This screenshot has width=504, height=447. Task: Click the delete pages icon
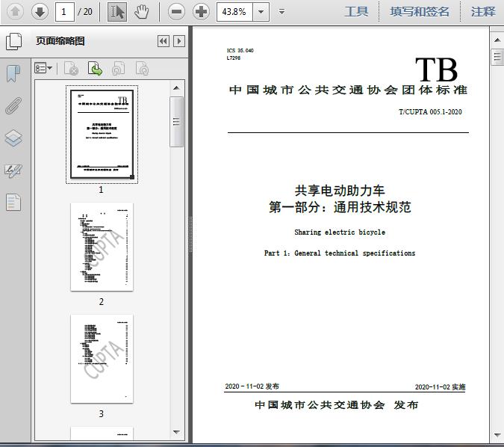(x=72, y=69)
